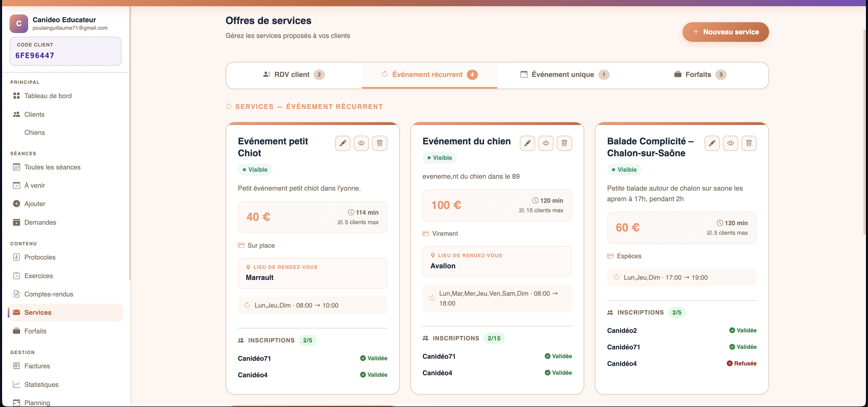868x407 pixels.
Task: Click Canidéo4 Refusée status in Balade Complicité
Action: [x=741, y=364]
